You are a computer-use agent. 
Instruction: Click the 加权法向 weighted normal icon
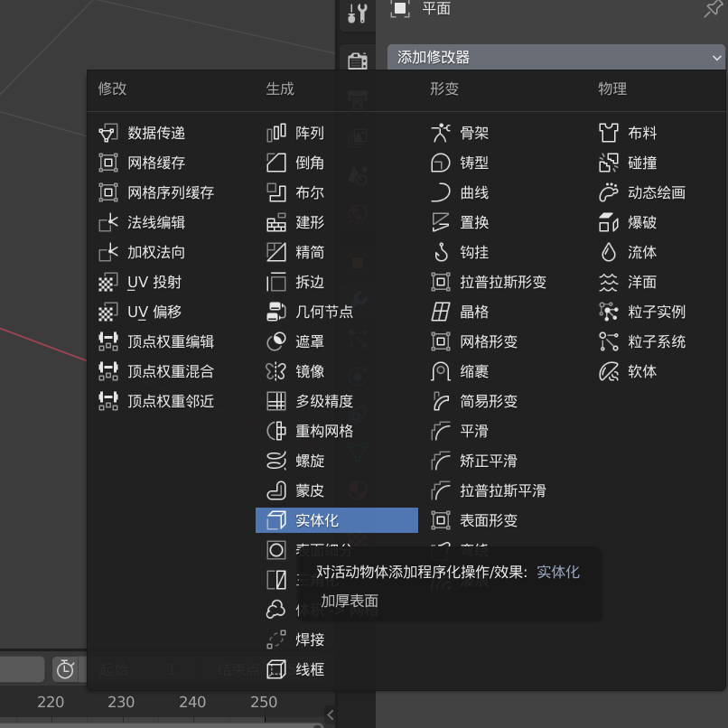pyautogui.click(x=108, y=252)
